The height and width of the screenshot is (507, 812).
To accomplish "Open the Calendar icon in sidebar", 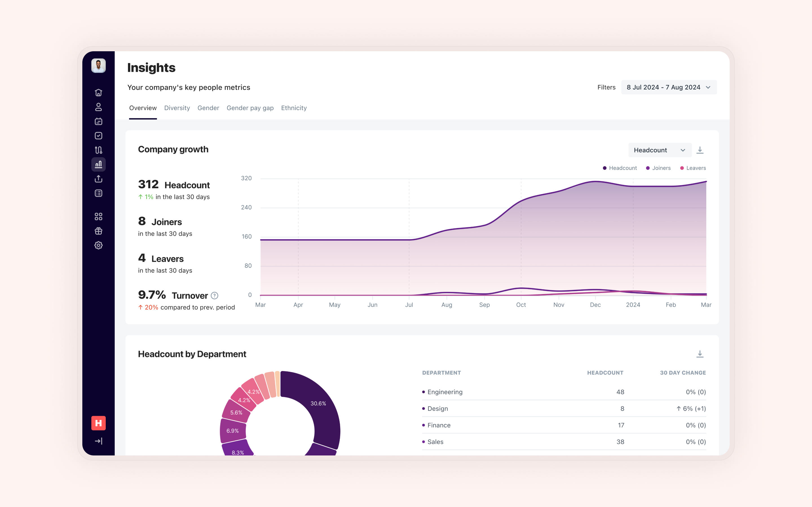I will point(98,121).
